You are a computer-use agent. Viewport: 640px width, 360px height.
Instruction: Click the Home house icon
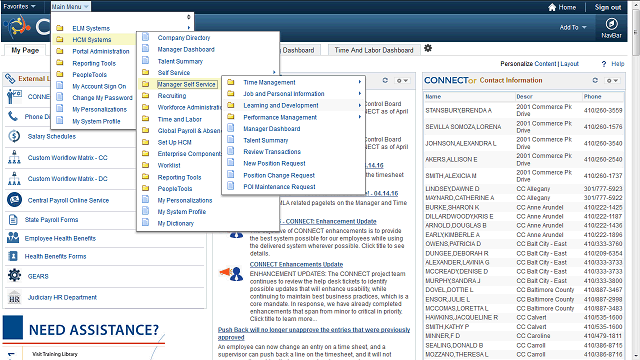(x=552, y=7)
